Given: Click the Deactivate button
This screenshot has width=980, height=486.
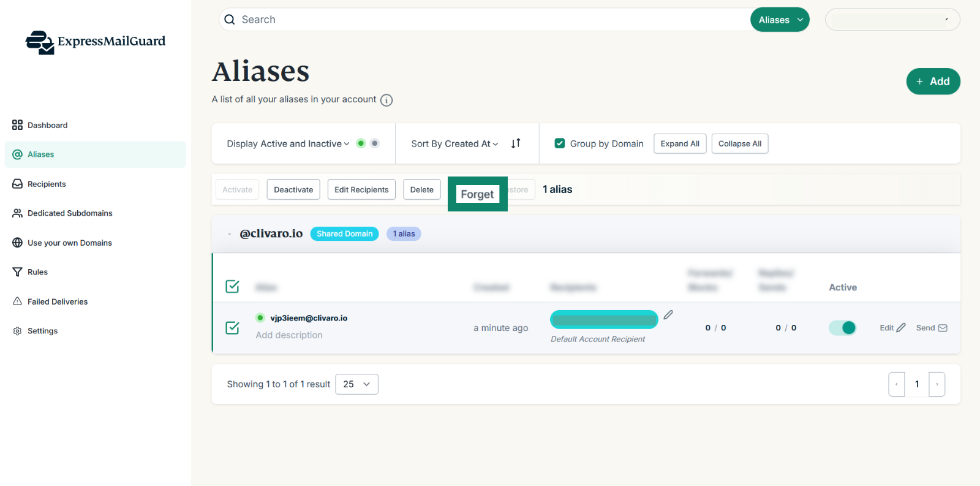Looking at the screenshot, I should 293,189.
